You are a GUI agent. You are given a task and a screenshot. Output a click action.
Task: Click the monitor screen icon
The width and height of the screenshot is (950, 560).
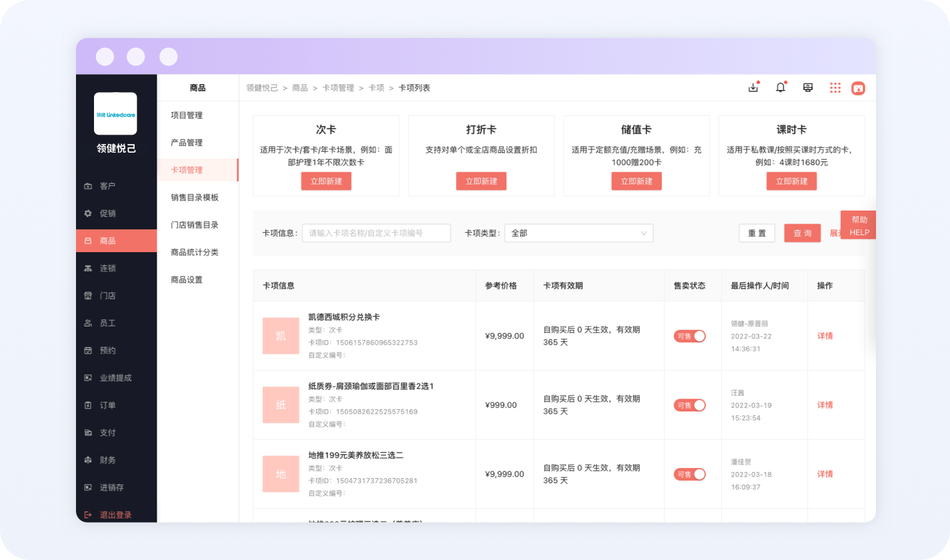[808, 88]
